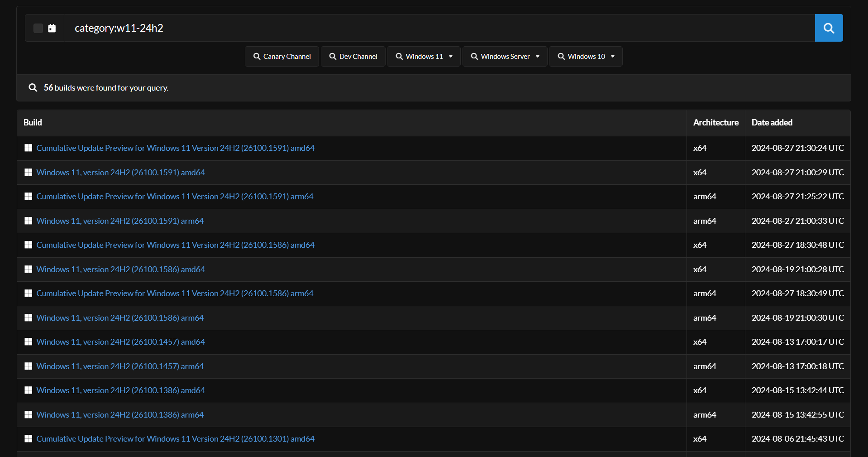Select the date 2024-08-06 21:45:43 UTC
This screenshot has height=457, width=868.
pyautogui.click(x=798, y=439)
